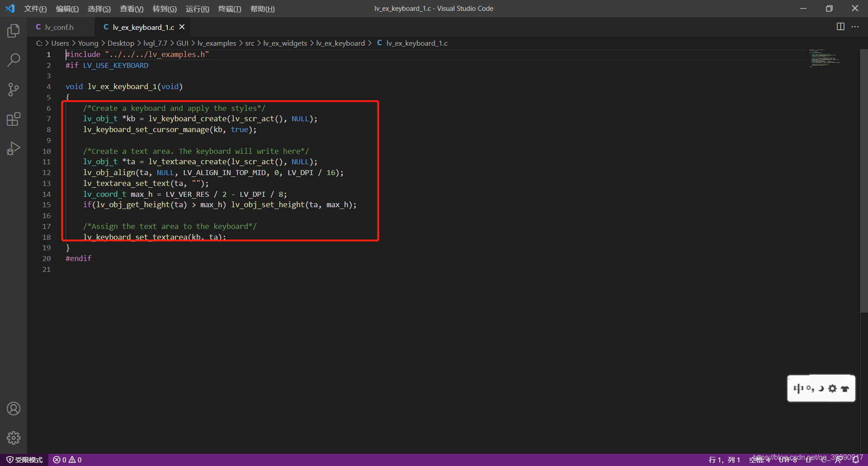
Task: Open the Run and Debug view
Action: tap(14, 148)
